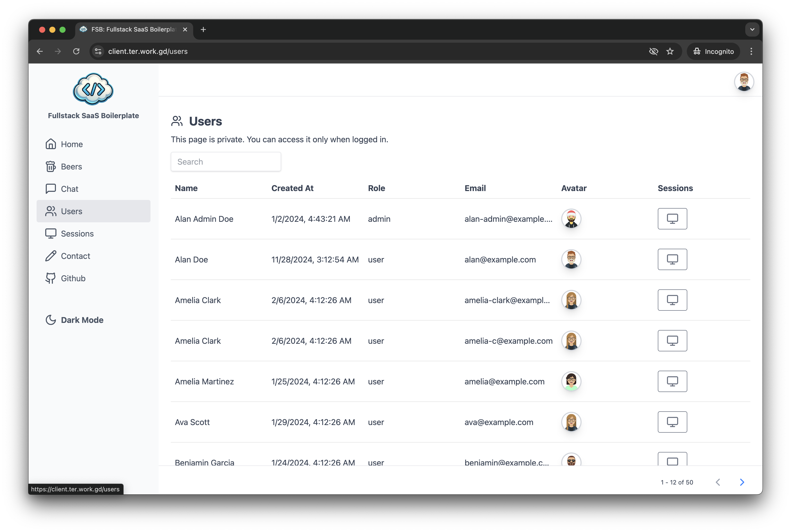The image size is (791, 532).
Task: Click the Search users field
Action: [226, 162]
